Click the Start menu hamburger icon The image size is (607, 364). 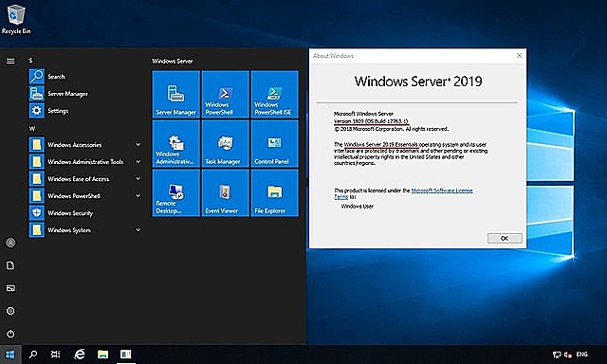coord(10,61)
